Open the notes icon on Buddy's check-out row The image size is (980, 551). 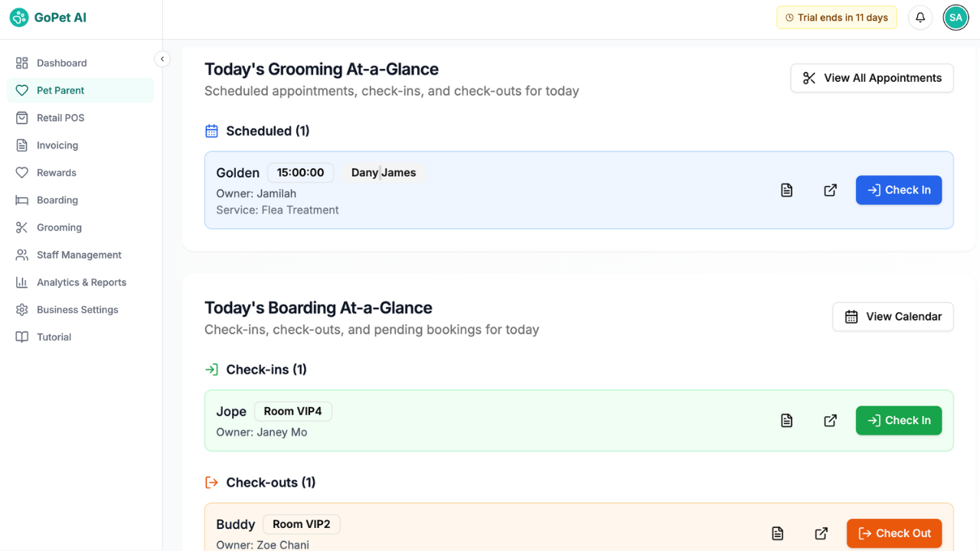[777, 533]
